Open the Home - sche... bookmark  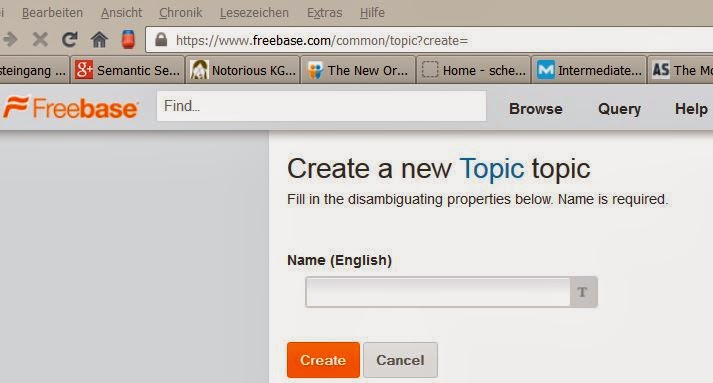473,70
